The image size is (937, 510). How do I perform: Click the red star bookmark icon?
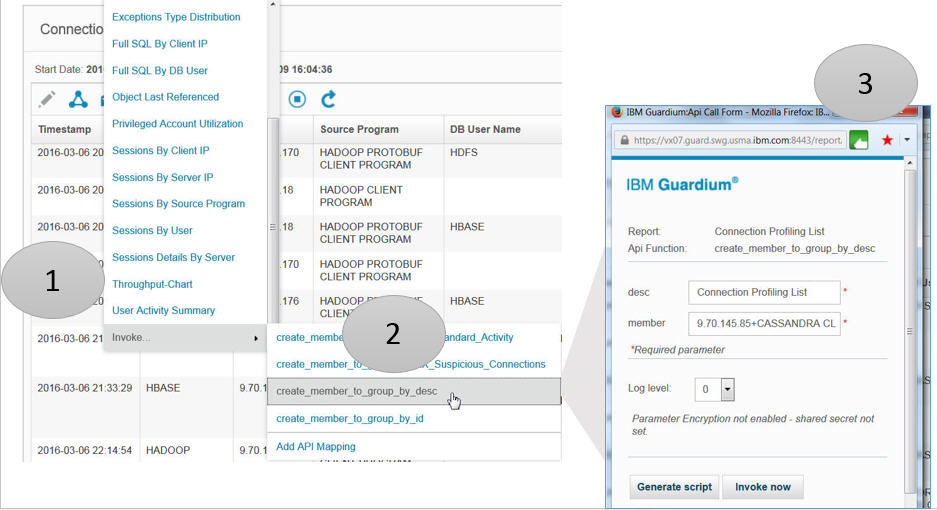coord(887,140)
